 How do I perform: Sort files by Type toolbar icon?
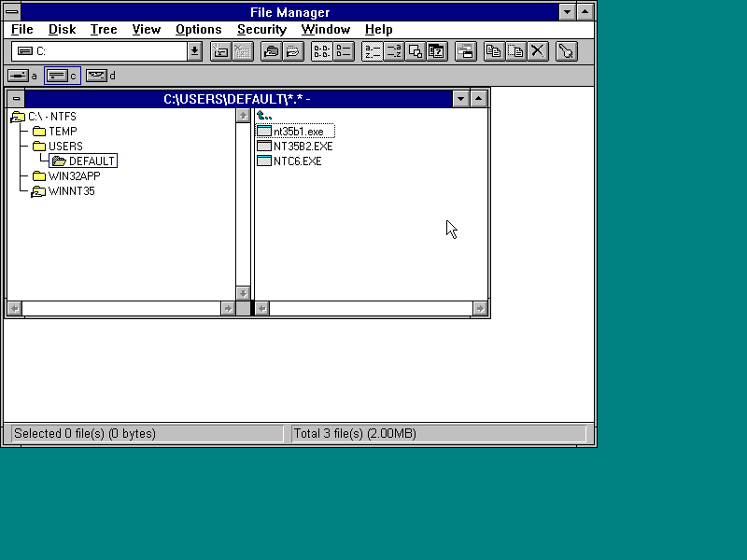point(393,51)
